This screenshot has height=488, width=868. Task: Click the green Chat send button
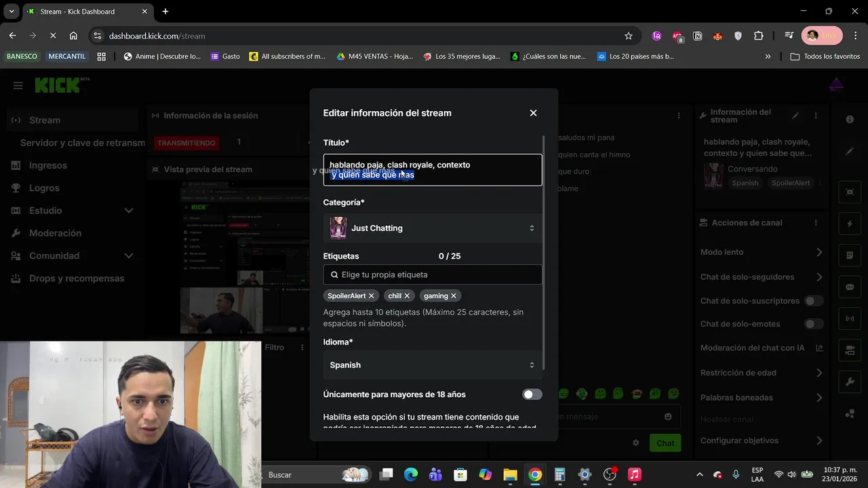coord(665,443)
